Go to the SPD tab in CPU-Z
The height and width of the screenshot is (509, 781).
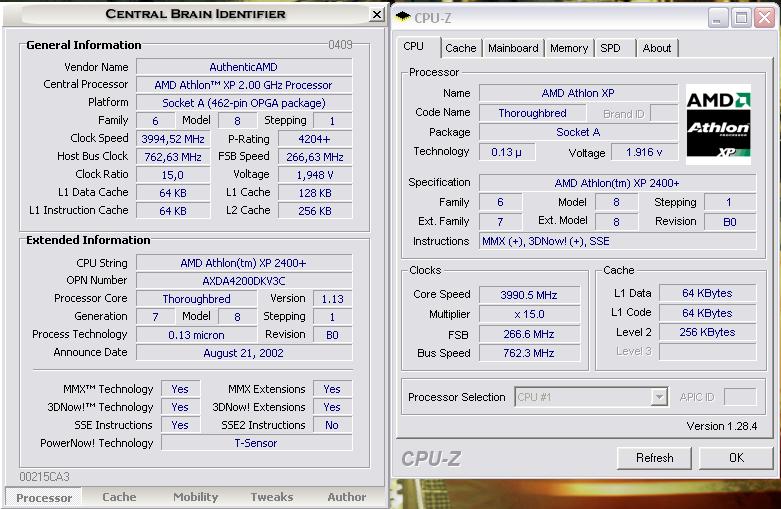(x=610, y=48)
